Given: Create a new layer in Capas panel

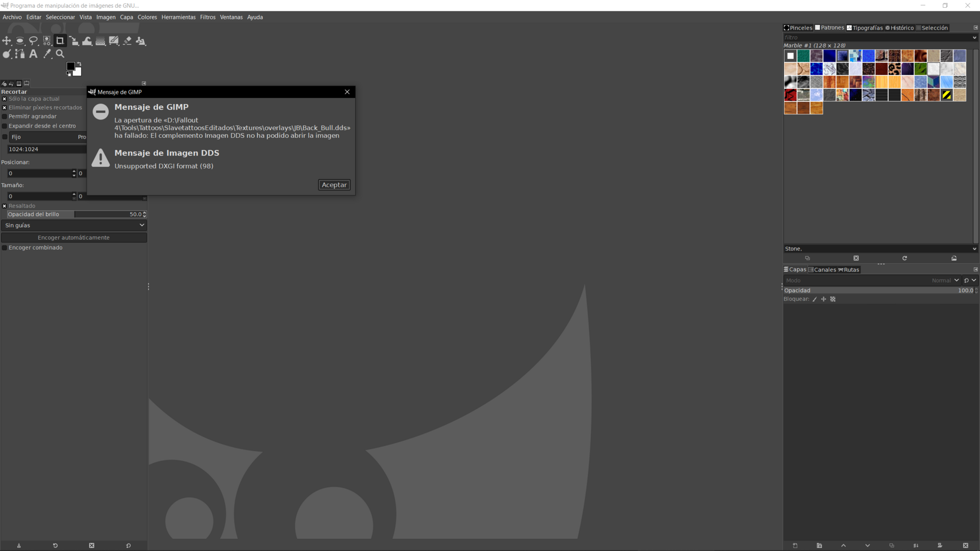Looking at the screenshot, I should 795,545.
